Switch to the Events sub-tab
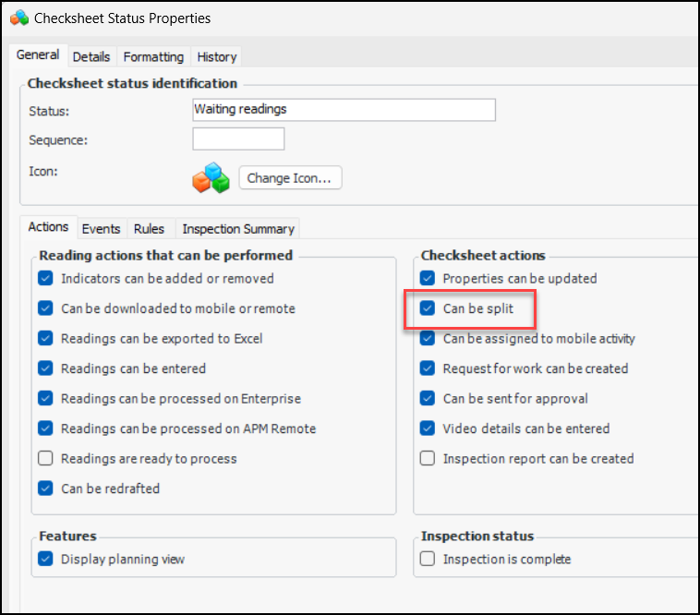The image size is (700, 615). (x=101, y=229)
